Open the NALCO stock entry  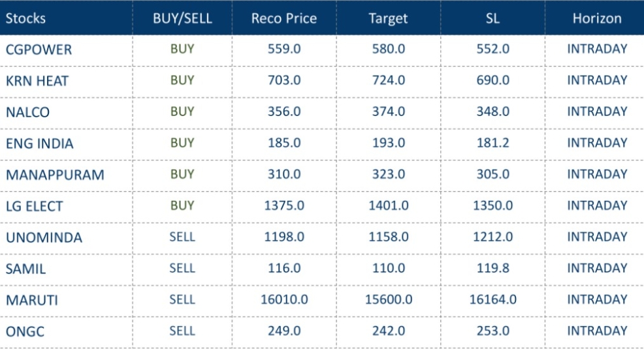(27, 112)
